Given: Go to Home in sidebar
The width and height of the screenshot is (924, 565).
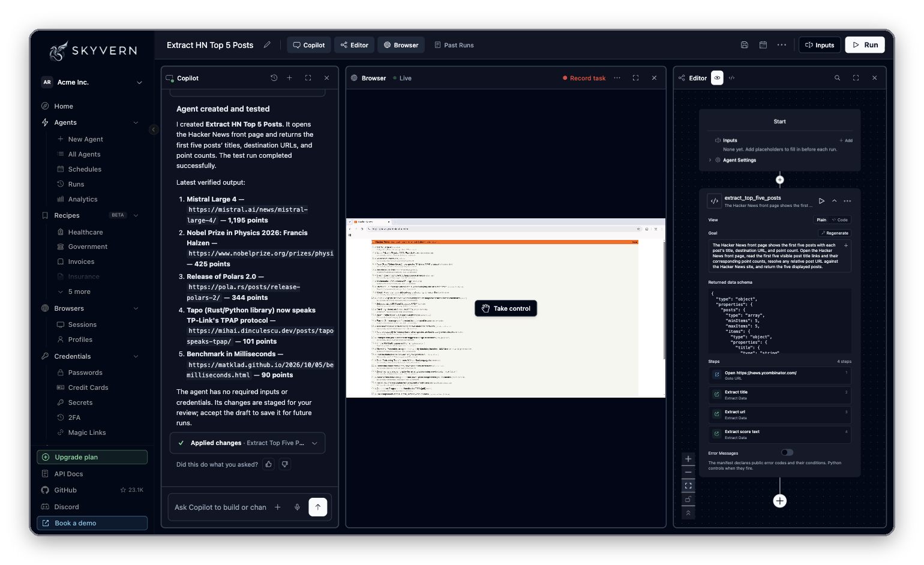Looking at the screenshot, I should (64, 106).
